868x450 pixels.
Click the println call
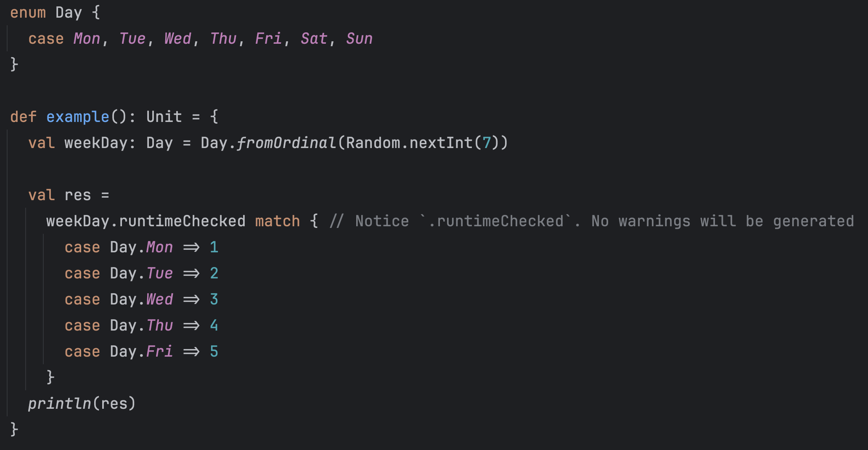59,404
